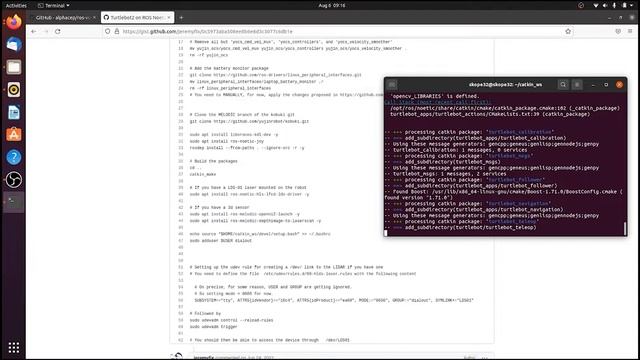Click 'turtlebot_navigation' in terminal output
Viewport: 640px width, 360px height.
coord(518,204)
